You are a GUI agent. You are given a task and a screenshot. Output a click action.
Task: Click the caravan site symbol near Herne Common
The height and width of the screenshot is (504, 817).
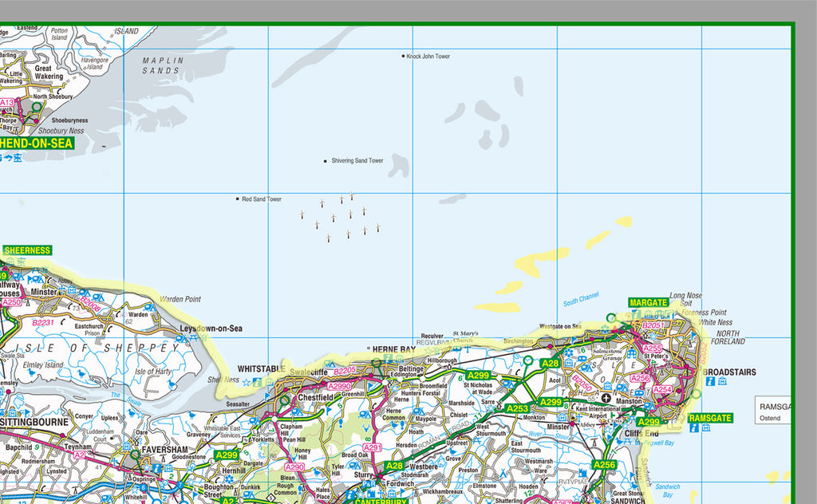pyautogui.click(x=417, y=410)
